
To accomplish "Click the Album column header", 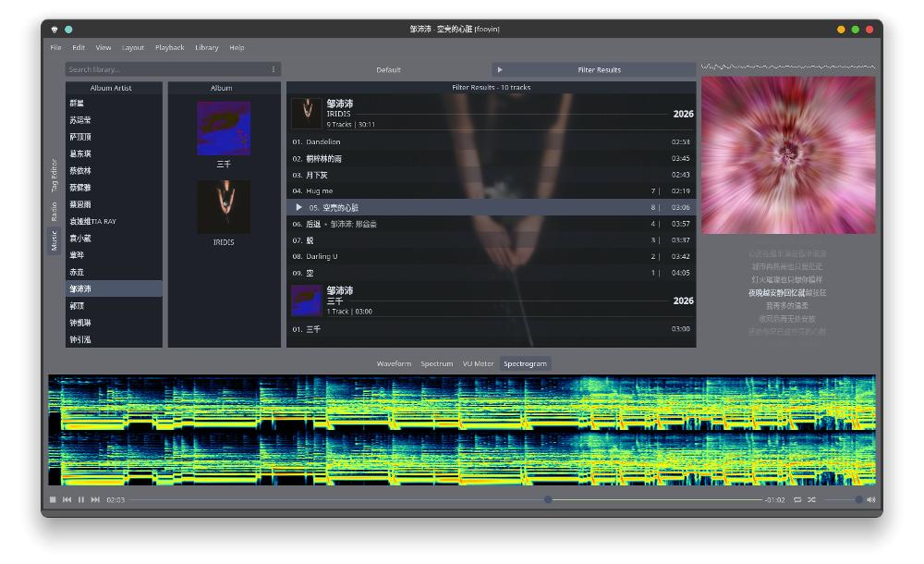I will click(x=222, y=88).
